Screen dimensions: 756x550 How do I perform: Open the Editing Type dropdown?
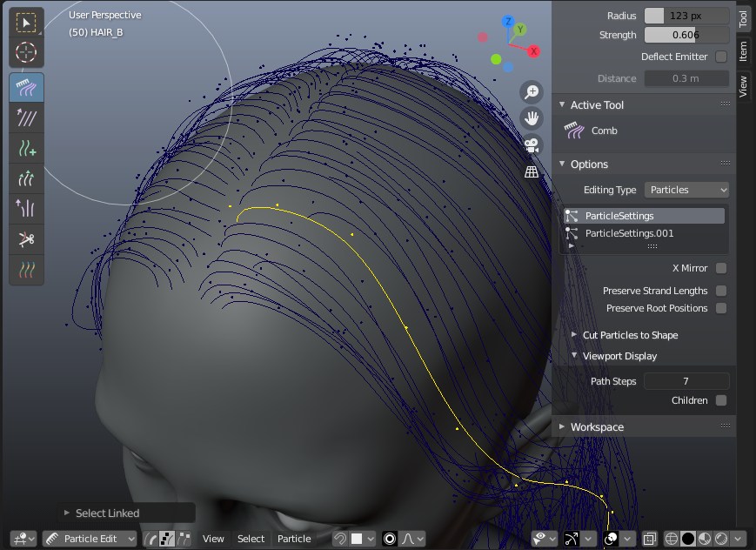(x=686, y=190)
